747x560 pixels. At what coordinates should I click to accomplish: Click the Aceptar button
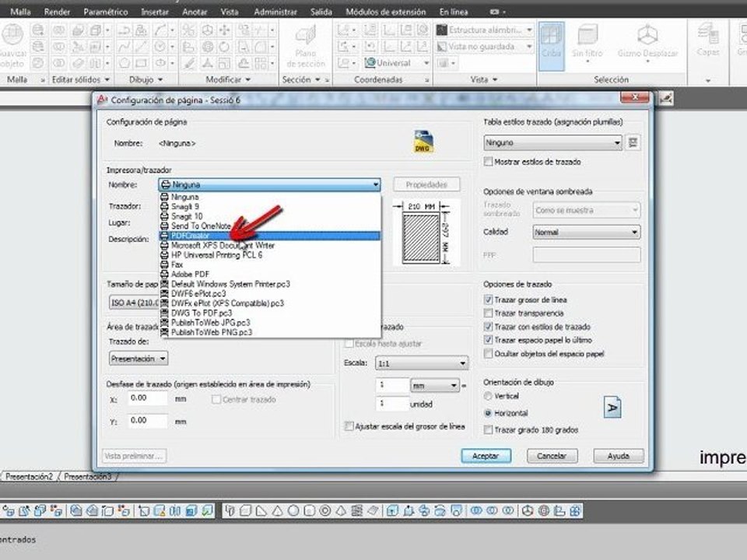click(x=486, y=456)
